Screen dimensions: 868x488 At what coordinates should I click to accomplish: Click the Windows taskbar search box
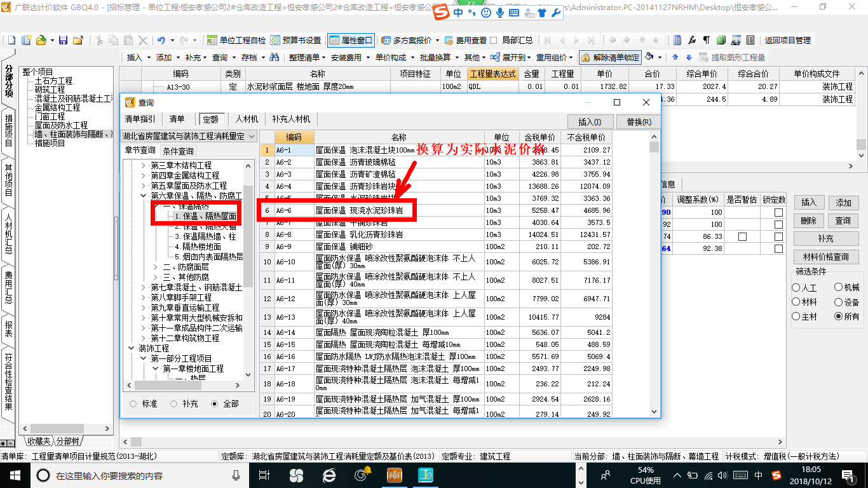140,475
